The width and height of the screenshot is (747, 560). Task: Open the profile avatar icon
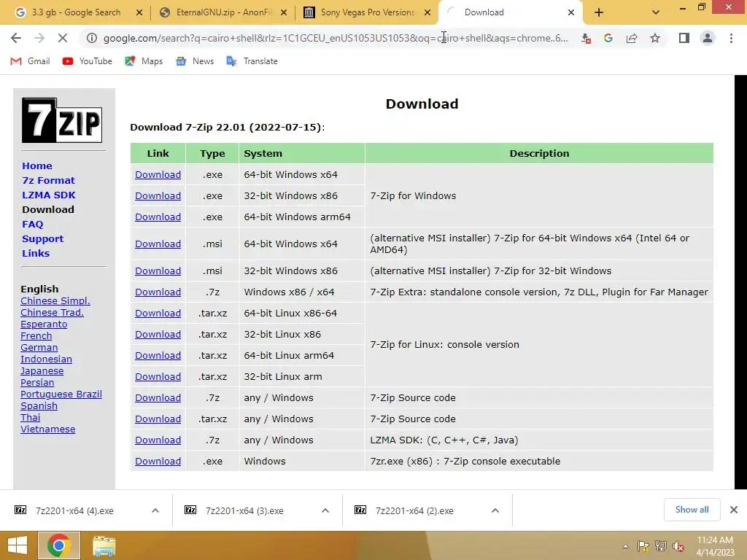coord(708,38)
